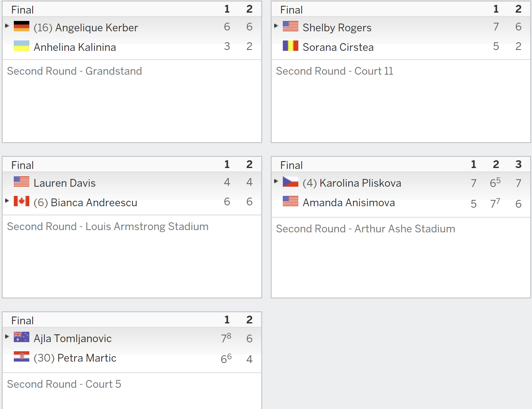532x409 pixels.
Task: Click the Croatian flag next to Petra Martic
Action: click(22, 356)
